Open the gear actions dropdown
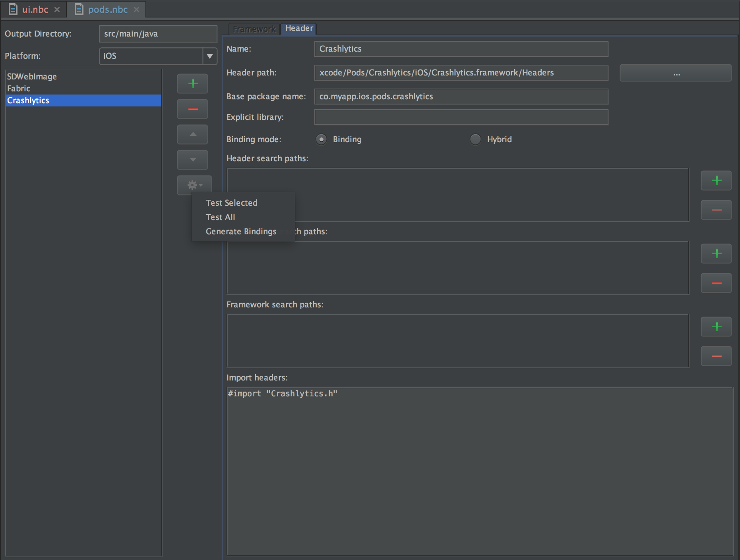 pyautogui.click(x=194, y=185)
